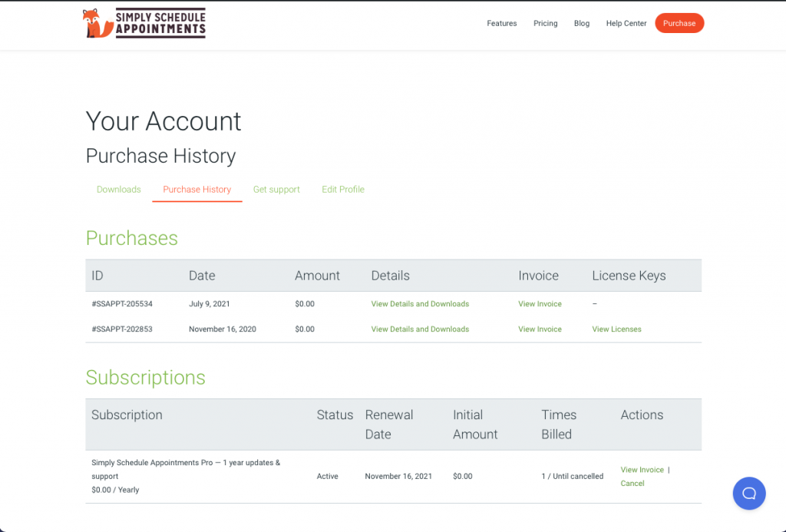This screenshot has height=532, width=786.
Task: Click the Simply Schedule Appointments fox logo
Action: [144, 23]
